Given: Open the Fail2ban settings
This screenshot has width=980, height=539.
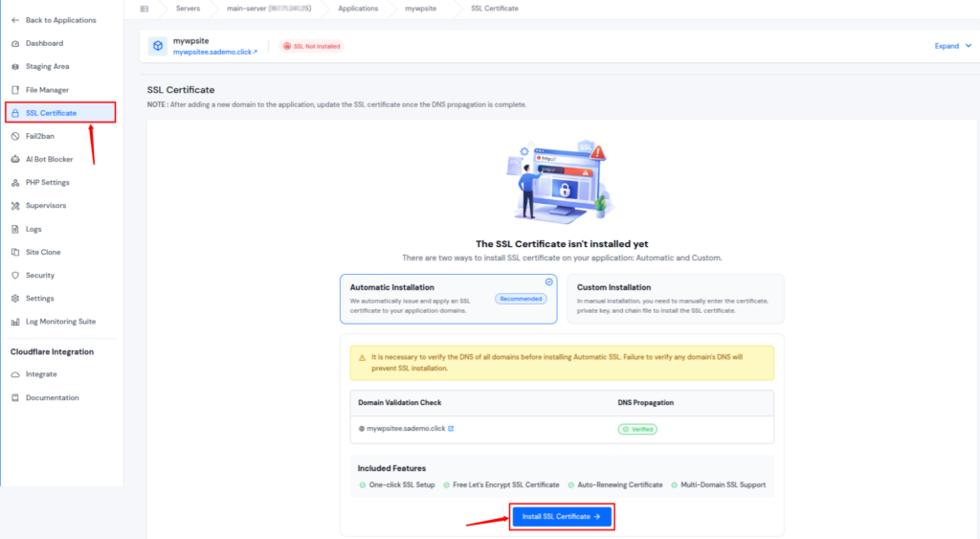Looking at the screenshot, I should (39, 136).
